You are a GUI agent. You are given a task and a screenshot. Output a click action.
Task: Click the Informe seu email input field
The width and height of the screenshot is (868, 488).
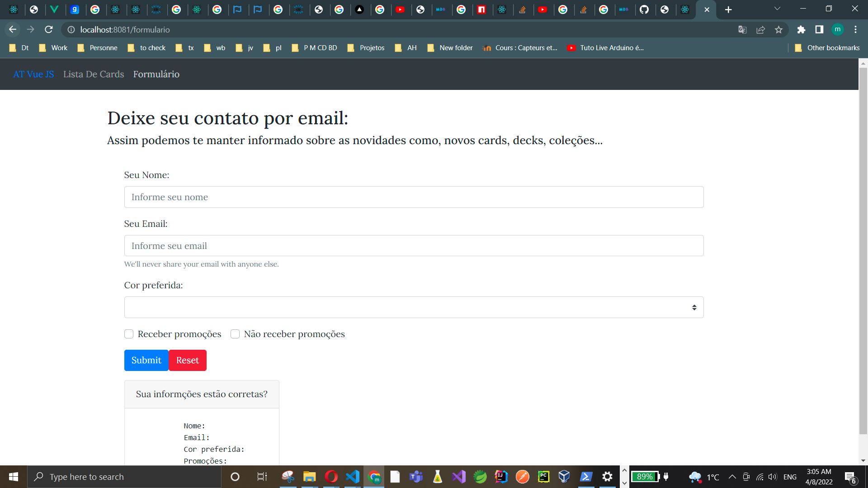[414, 245]
